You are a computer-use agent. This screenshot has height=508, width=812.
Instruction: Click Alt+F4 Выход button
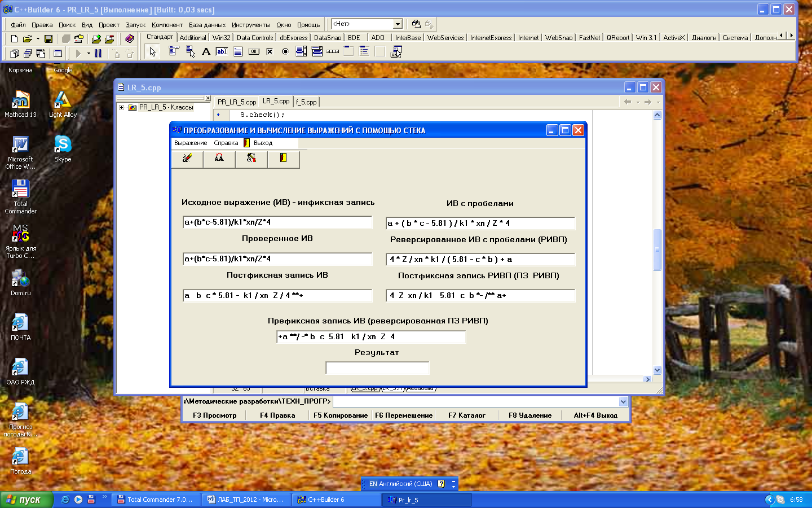[595, 415]
